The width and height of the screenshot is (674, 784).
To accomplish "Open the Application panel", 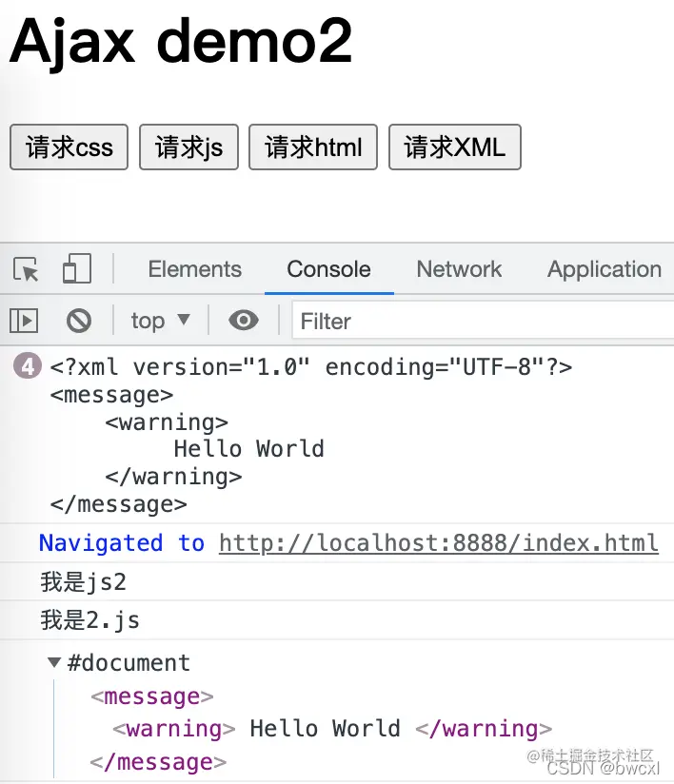I will tap(604, 269).
